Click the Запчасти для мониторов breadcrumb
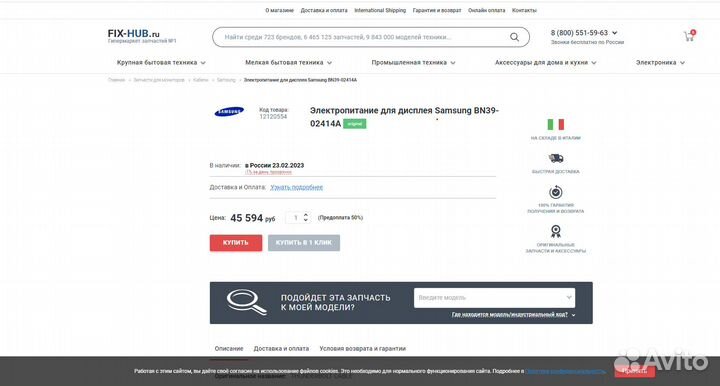Screen dimensions: 720x386 click(x=158, y=80)
